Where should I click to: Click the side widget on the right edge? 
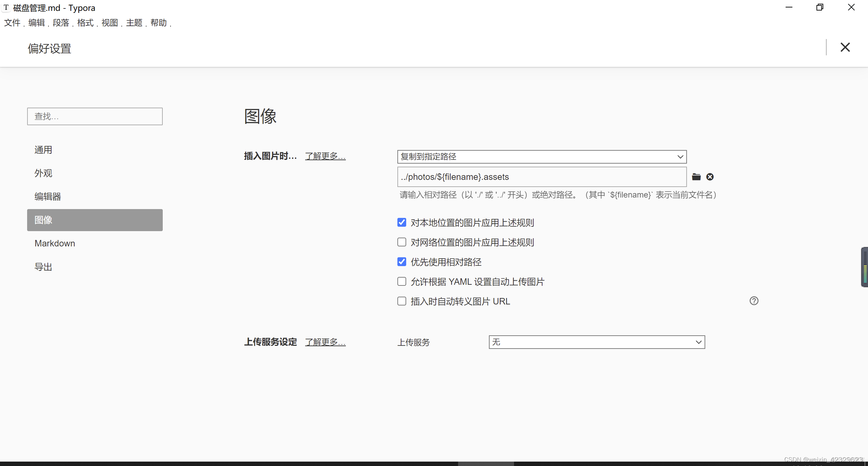coord(864,267)
